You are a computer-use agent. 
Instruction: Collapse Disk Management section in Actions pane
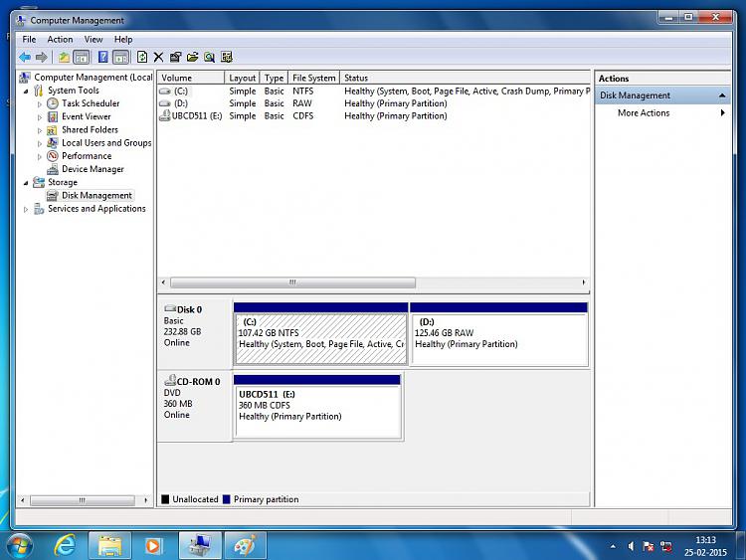click(x=722, y=95)
